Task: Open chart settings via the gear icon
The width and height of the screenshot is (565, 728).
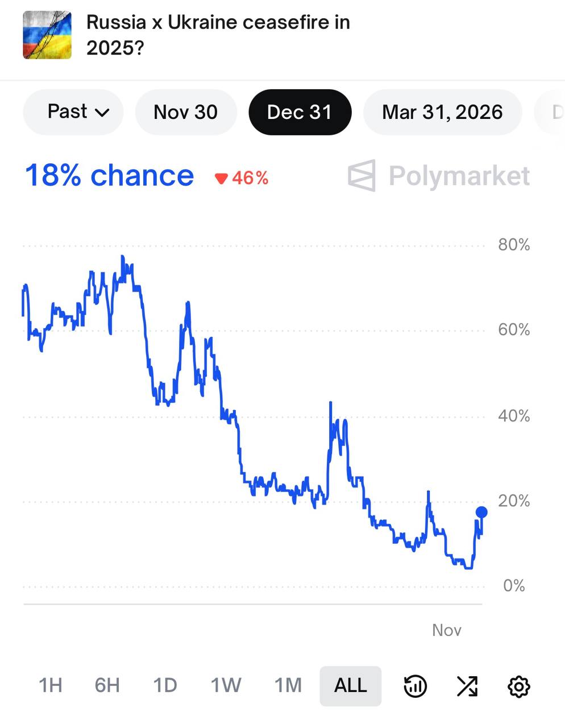Action: (518, 686)
